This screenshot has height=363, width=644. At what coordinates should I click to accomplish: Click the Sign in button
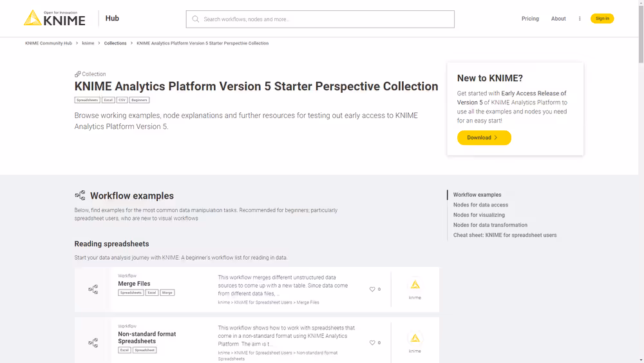point(602,19)
